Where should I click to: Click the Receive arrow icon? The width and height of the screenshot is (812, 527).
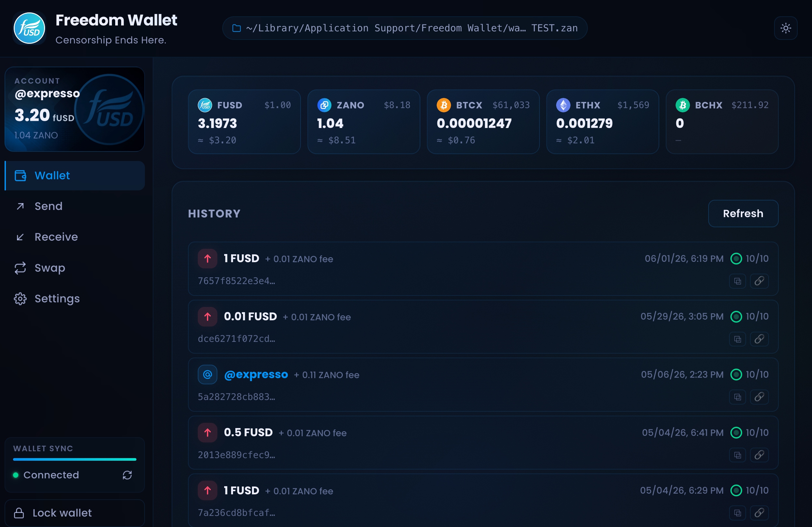pyautogui.click(x=20, y=237)
